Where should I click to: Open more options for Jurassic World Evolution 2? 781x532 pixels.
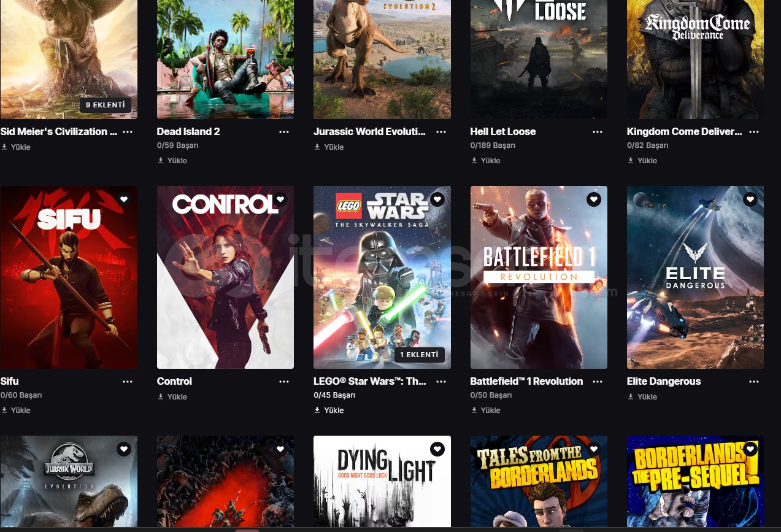(x=441, y=132)
